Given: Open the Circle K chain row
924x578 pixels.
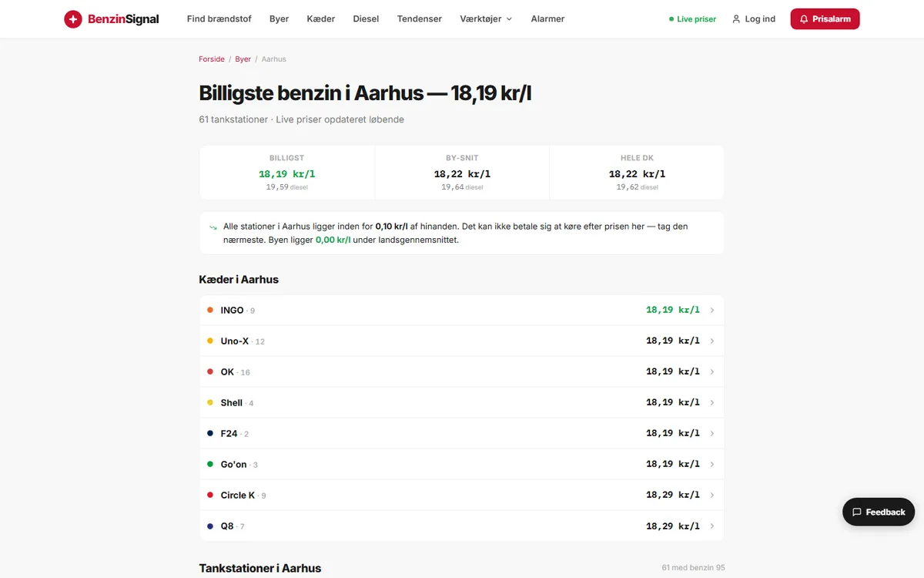Looking at the screenshot, I should tap(461, 495).
